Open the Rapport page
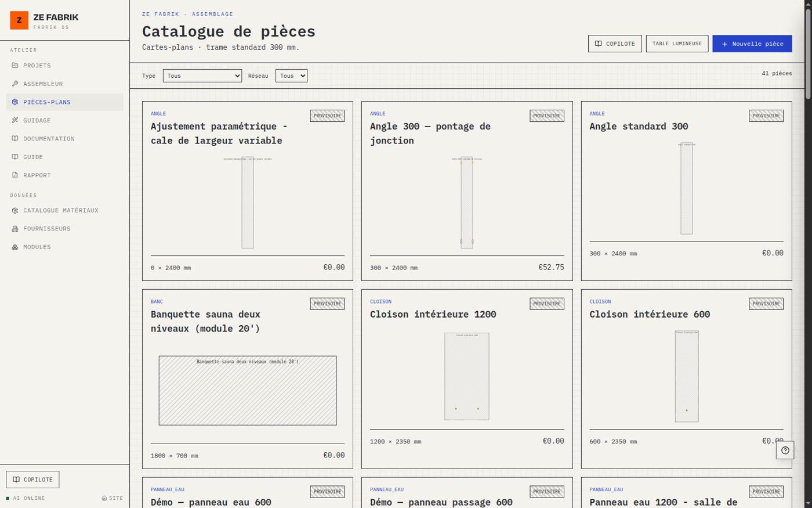 click(65, 175)
